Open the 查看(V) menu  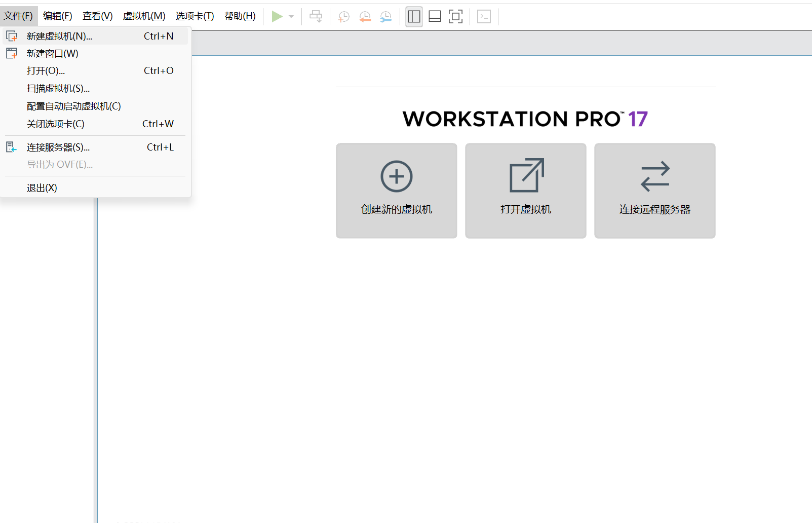click(x=98, y=16)
